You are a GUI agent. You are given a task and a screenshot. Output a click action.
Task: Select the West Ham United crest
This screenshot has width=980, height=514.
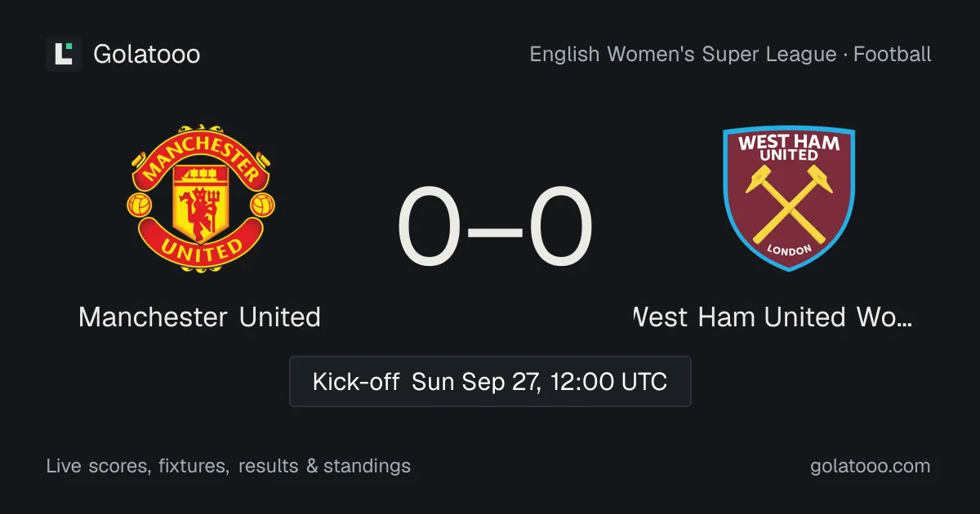point(789,198)
